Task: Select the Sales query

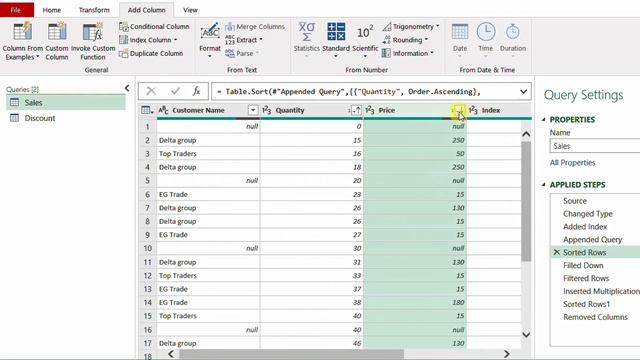Action: (x=66, y=102)
